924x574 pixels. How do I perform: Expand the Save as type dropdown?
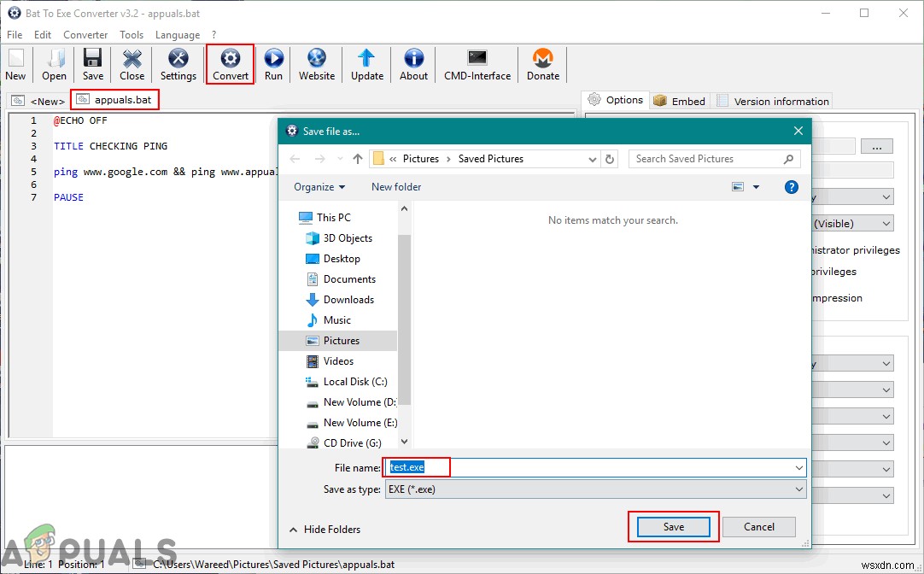(798, 489)
